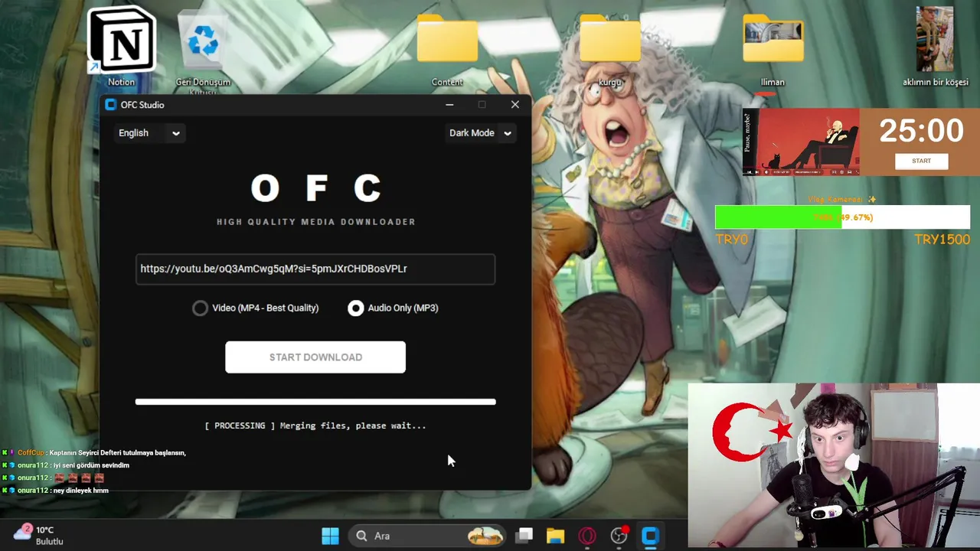Click the Pause, maybe? video thumbnail
980x551 pixels.
(x=800, y=142)
